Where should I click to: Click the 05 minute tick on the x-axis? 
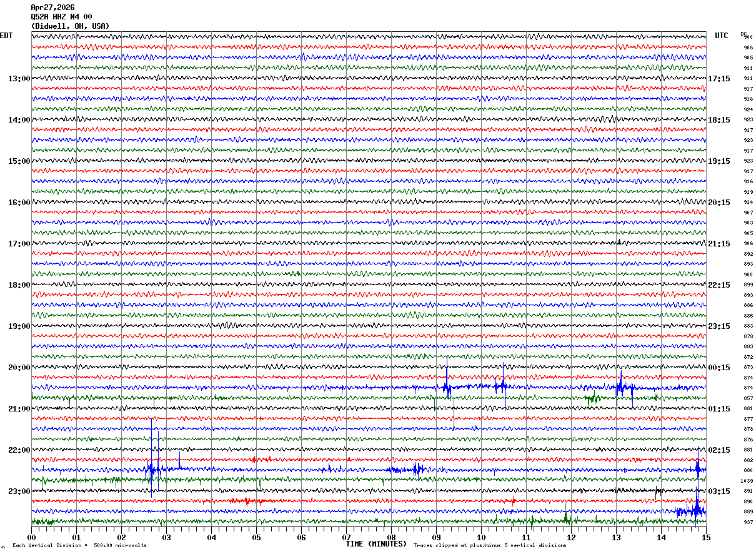tap(256, 537)
